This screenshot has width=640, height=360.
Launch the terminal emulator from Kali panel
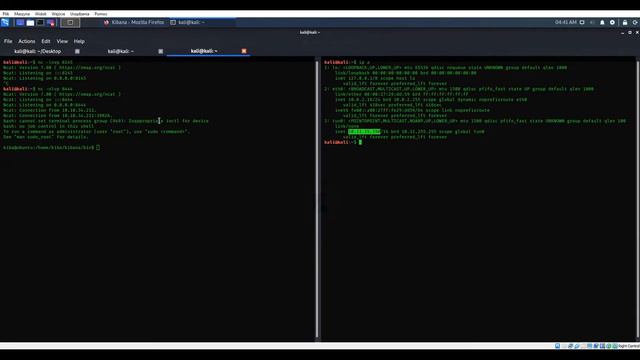coord(40,22)
